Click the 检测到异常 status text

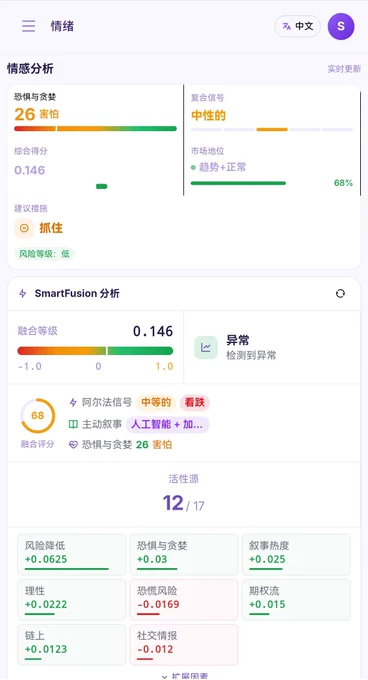coord(251,356)
